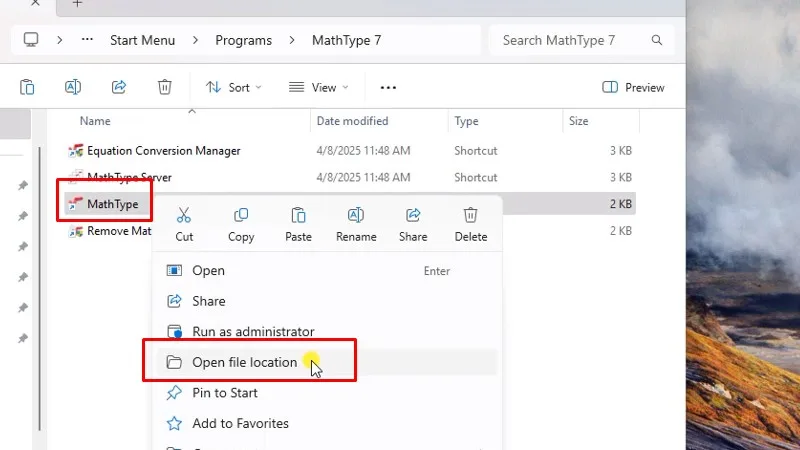Viewport: 800px width, 450px height.
Task: Select the Remove MathType shortcut
Action: 119,231
